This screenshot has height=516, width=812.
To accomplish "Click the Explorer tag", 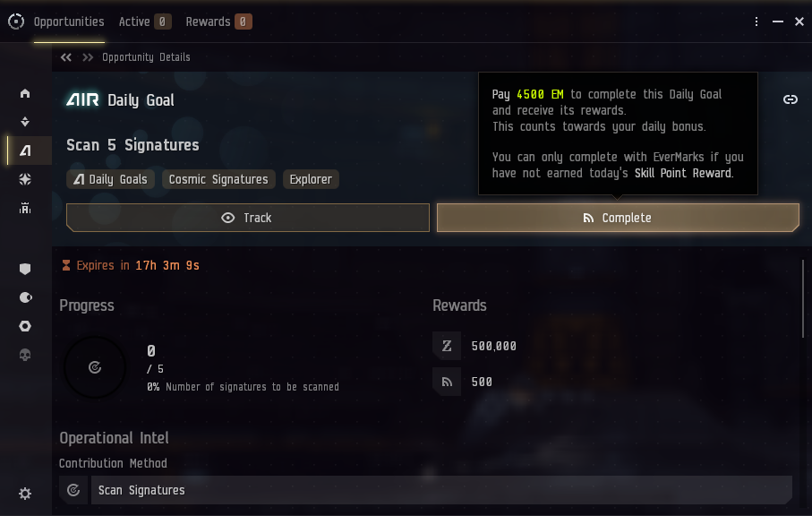I will 311,179.
